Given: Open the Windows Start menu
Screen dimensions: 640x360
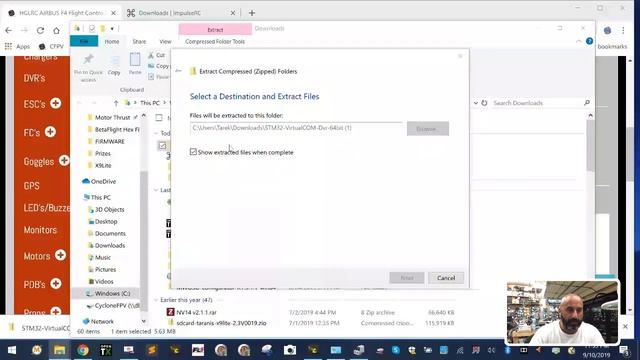Looking at the screenshot, I should [x=12, y=350].
